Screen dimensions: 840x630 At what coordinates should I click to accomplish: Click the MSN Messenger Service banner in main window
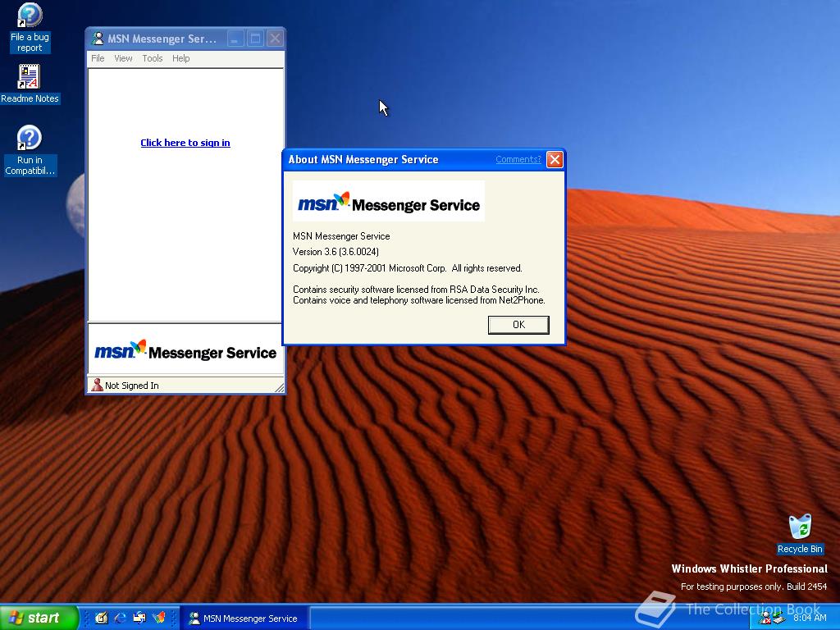185,350
